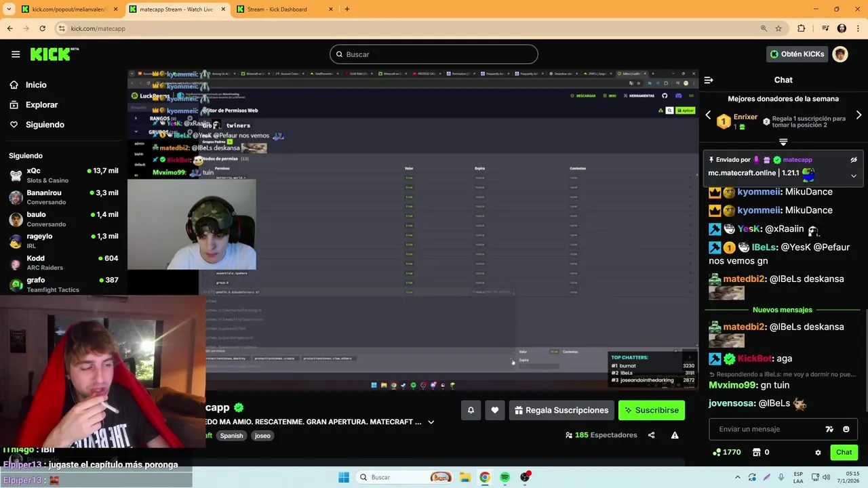Open Chrome three-dot menu

858,28
